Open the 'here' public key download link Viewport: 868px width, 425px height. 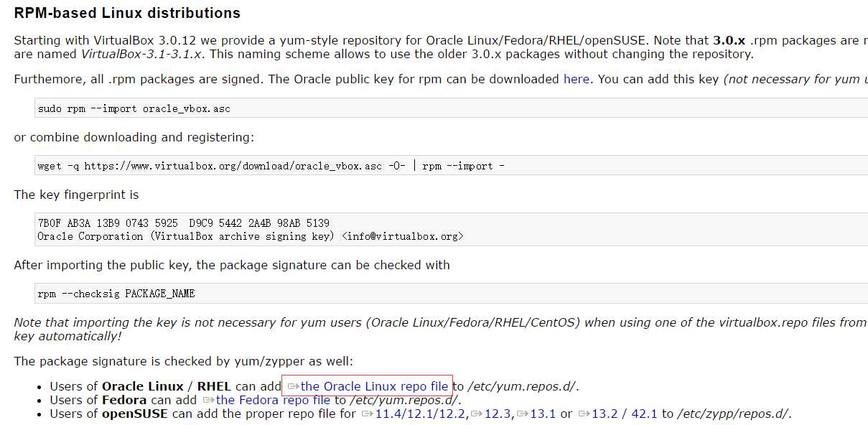(x=576, y=79)
